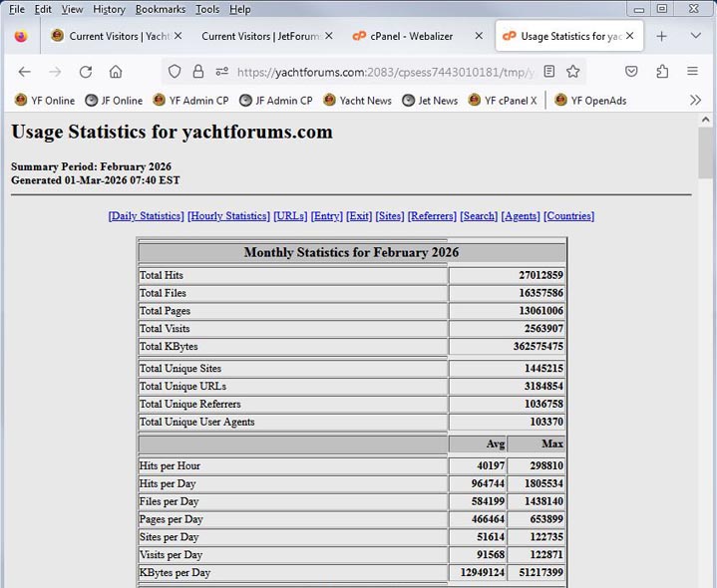Open the Extensions puzzle icon
The image size is (717, 588).
pyautogui.click(x=662, y=72)
